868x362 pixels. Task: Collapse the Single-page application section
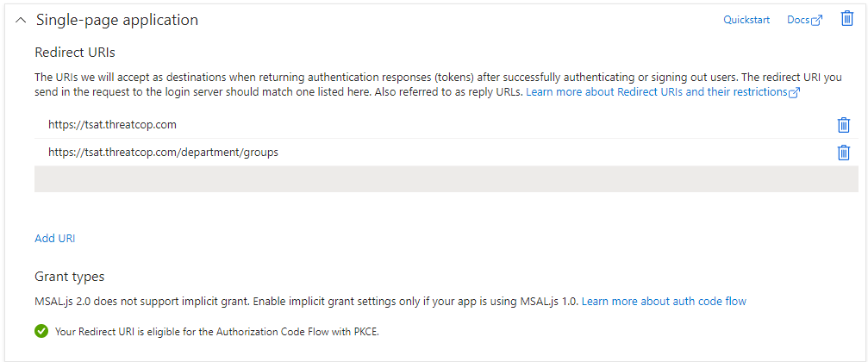point(21,20)
